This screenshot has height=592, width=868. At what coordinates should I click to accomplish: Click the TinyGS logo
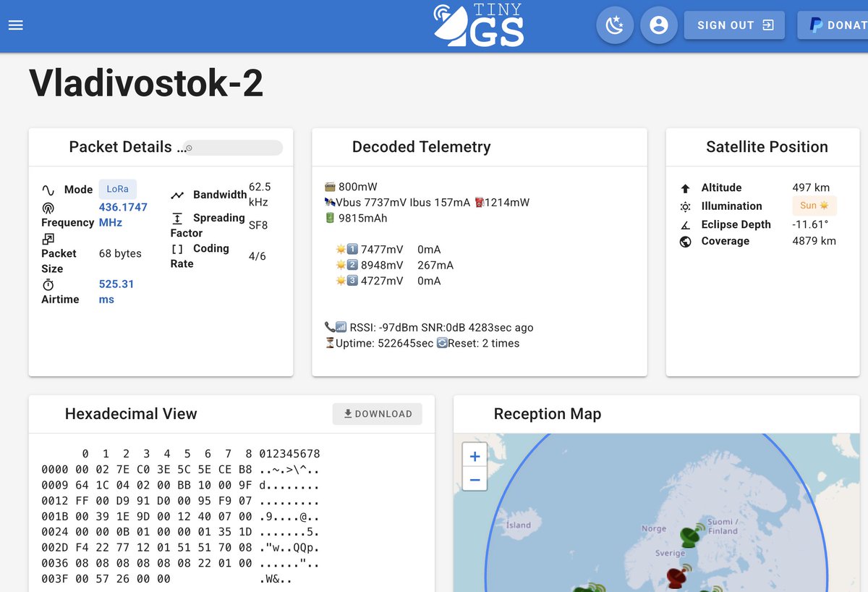(x=477, y=25)
